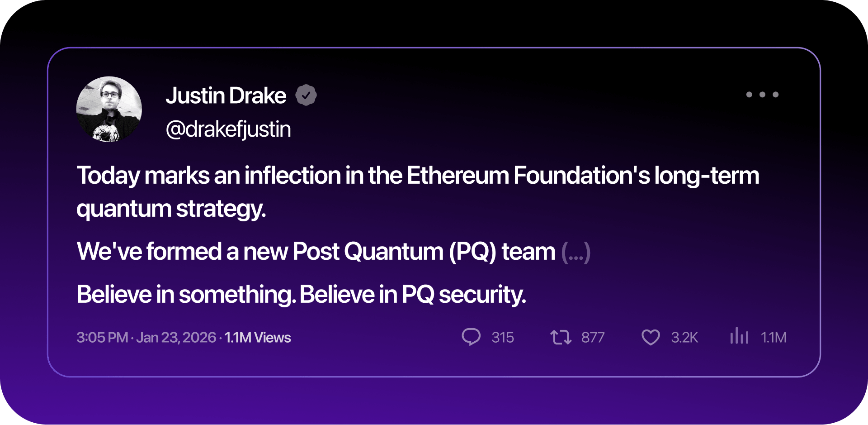The height and width of the screenshot is (425, 868).
Task: Click the views bar chart icon
Action: pyautogui.click(x=739, y=336)
